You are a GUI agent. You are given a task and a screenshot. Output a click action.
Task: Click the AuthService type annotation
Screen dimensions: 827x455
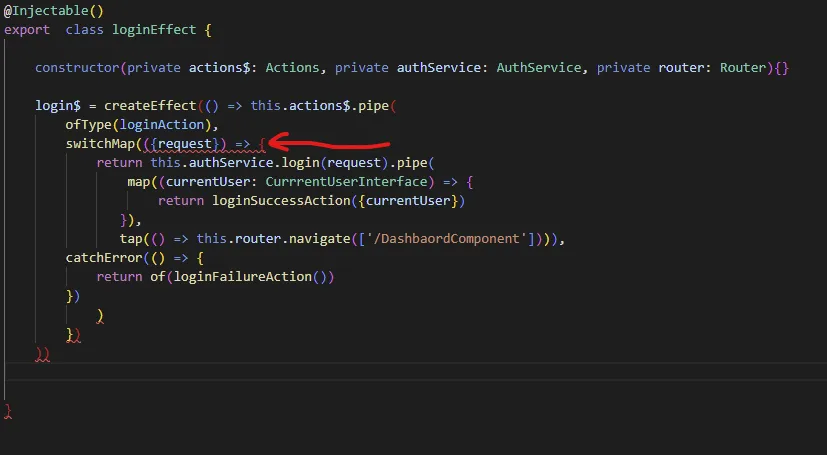pos(538,67)
